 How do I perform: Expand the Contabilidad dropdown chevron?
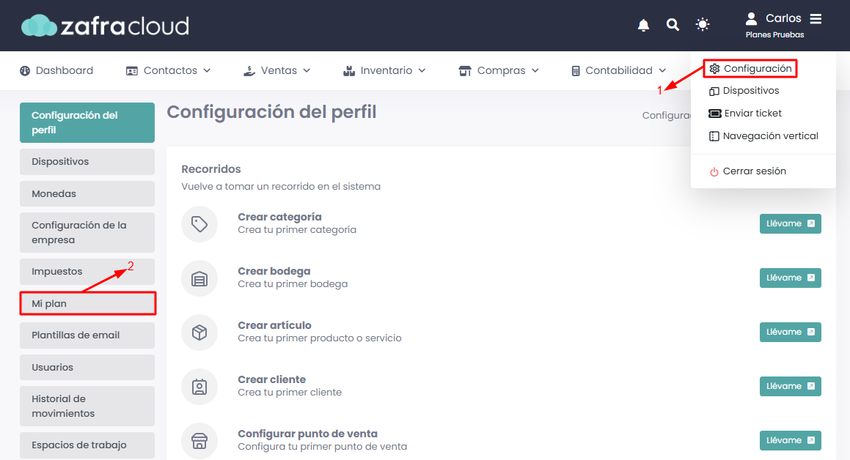[x=662, y=70]
